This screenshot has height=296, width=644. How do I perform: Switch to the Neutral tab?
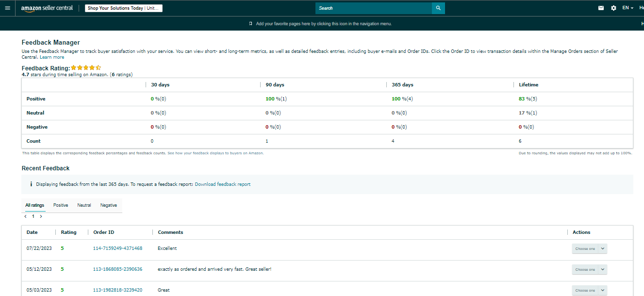[84, 205]
